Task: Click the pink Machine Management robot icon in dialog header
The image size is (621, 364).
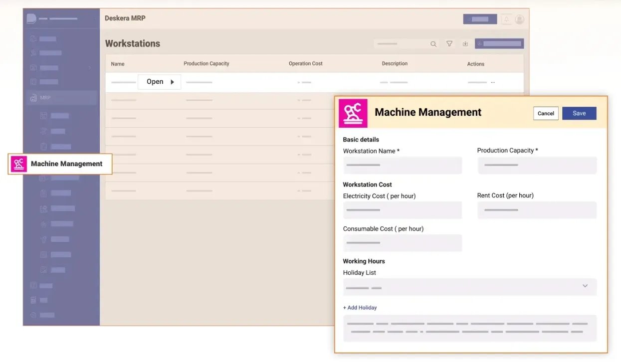Action: click(x=353, y=113)
